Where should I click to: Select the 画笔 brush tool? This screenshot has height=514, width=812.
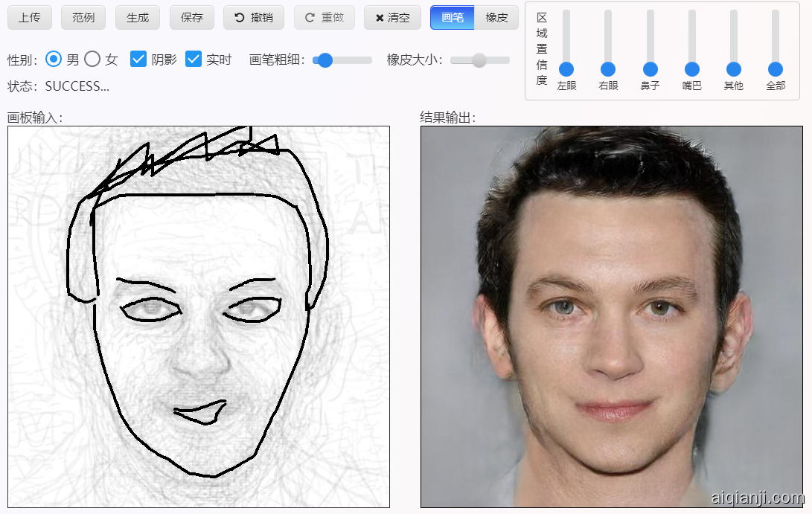[x=452, y=18]
